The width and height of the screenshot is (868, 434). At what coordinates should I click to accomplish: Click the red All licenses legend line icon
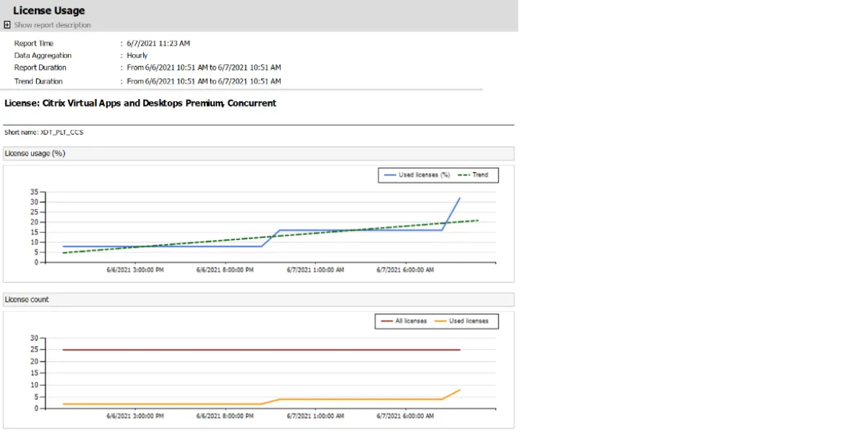coord(388,321)
